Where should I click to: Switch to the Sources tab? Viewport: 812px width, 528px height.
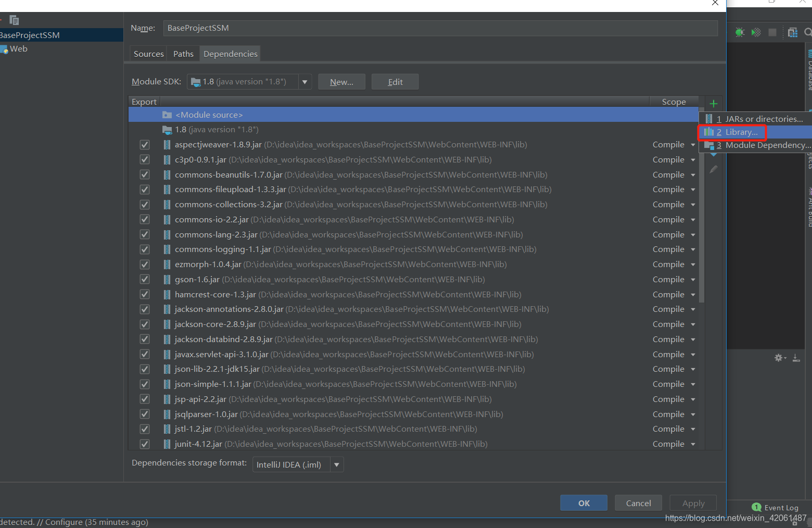pyautogui.click(x=148, y=54)
